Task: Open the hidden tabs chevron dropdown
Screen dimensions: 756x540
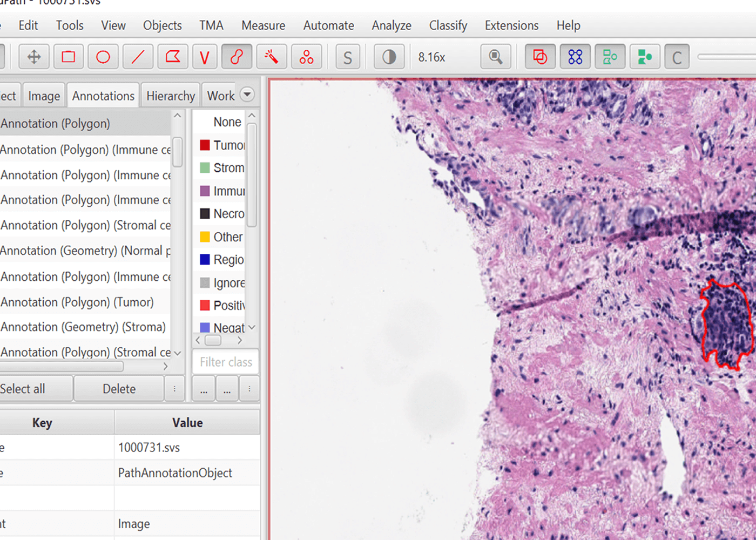Action: [x=247, y=94]
